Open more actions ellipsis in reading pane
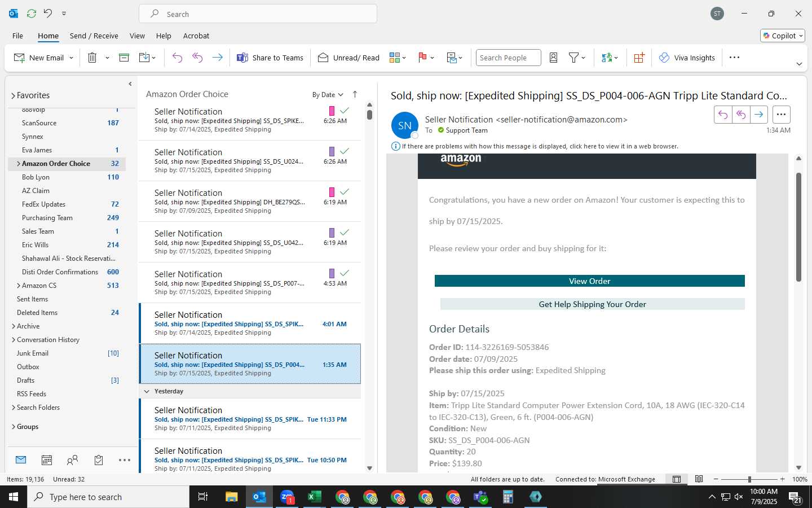Image resolution: width=812 pixels, height=508 pixels. click(x=781, y=115)
